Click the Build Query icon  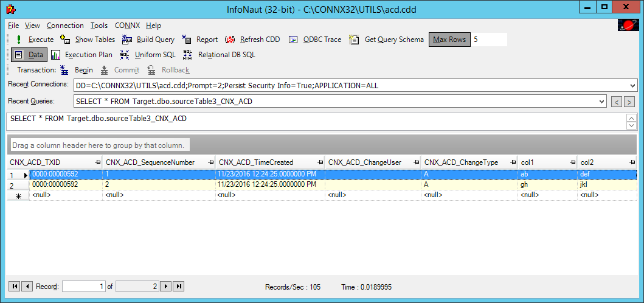click(x=127, y=40)
